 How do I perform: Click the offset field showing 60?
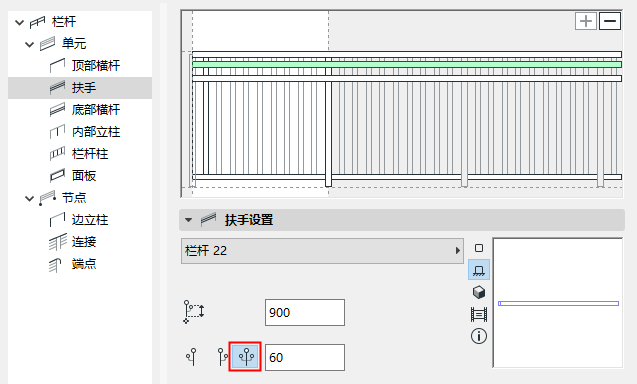[305, 358]
